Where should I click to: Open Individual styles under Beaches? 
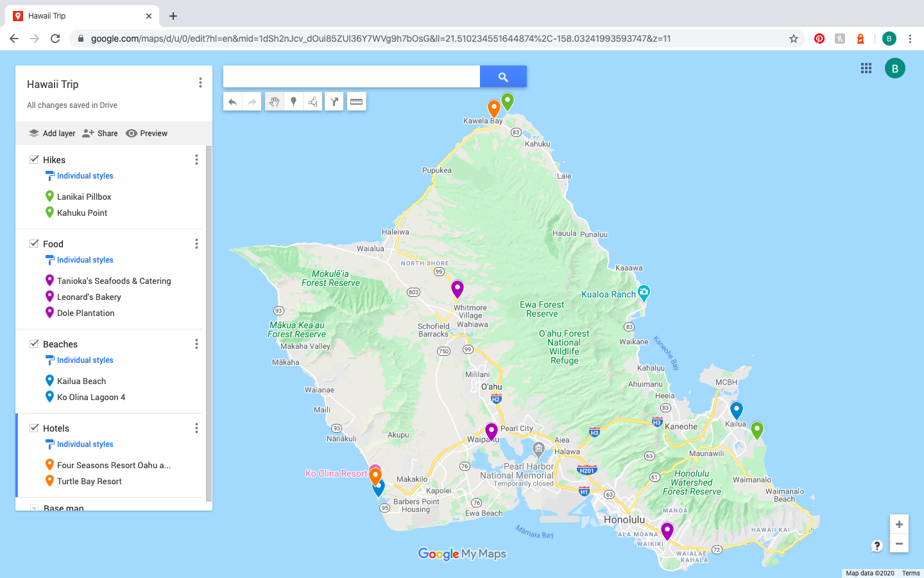coord(85,360)
